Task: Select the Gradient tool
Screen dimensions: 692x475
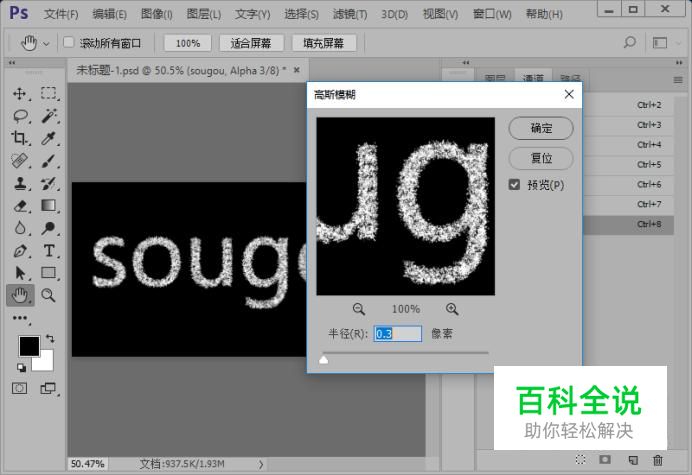Action: point(48,205)
